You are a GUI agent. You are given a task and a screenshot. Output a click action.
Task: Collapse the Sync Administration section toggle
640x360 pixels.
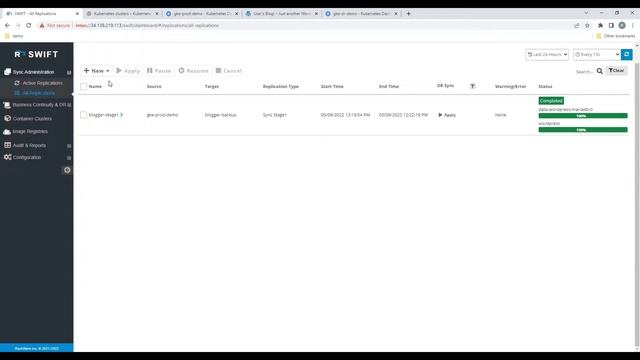(69, 72)
